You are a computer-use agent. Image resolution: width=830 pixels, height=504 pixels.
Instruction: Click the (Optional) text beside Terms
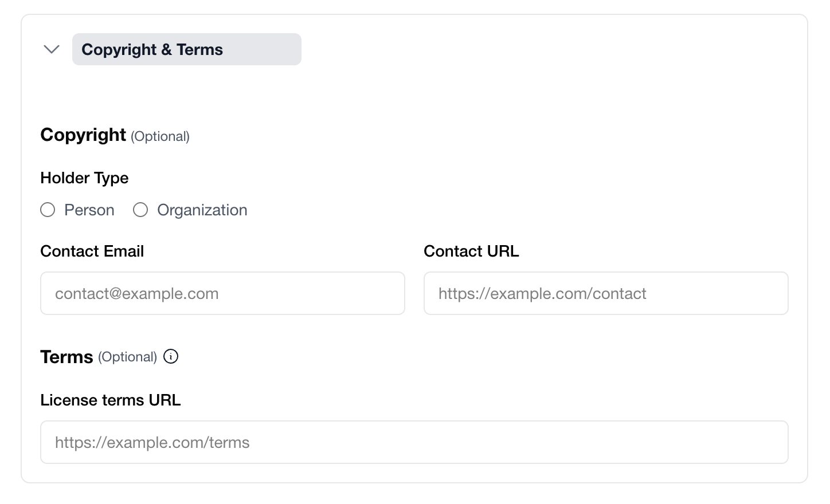tap(127, 357)
